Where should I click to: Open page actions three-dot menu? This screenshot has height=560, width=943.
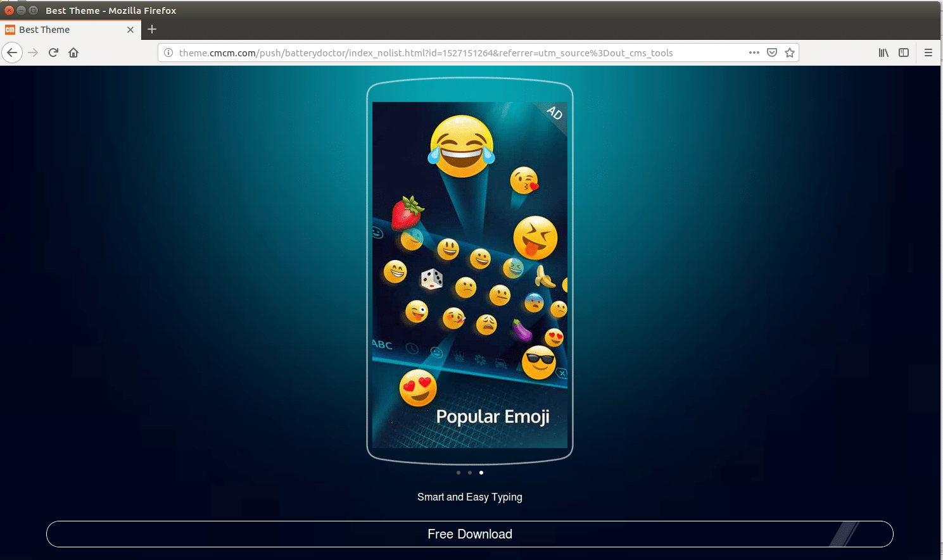(x=754, y=53)
